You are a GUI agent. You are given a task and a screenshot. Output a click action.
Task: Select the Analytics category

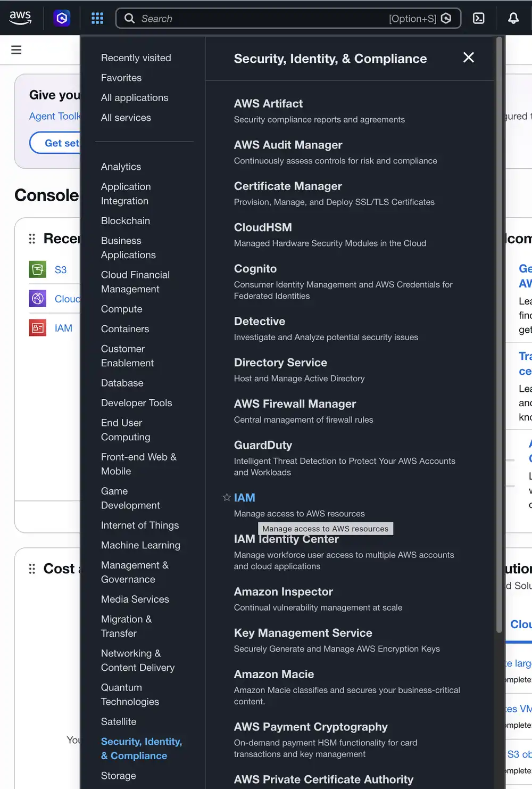[x=121, y=167]
